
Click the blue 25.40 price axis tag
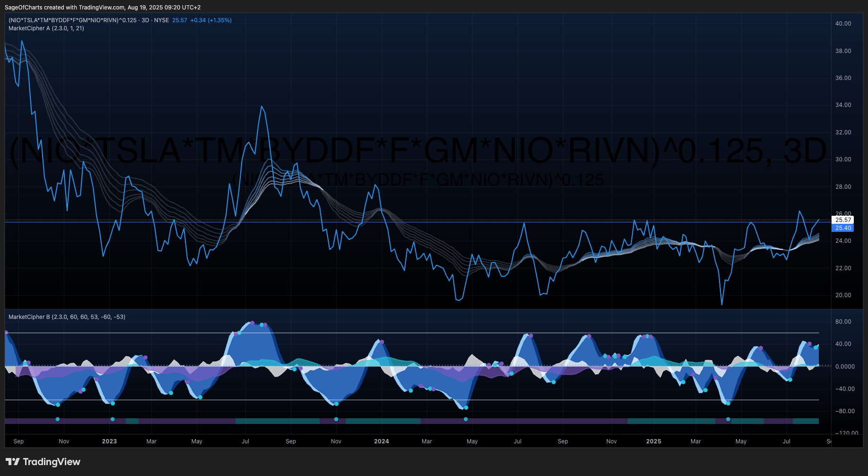(x=843, y=228)
